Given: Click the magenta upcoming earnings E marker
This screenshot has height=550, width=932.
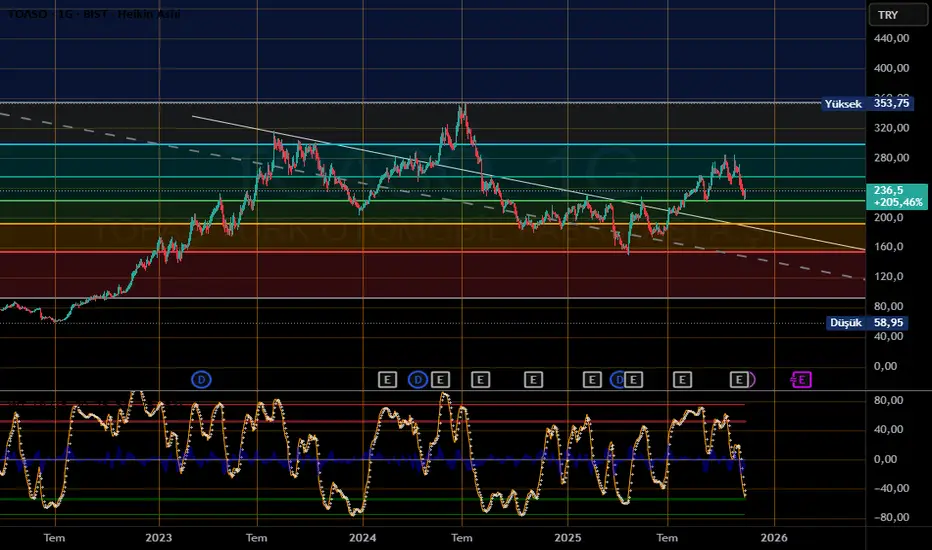Looking at the screenshot, I should (801, 379).
